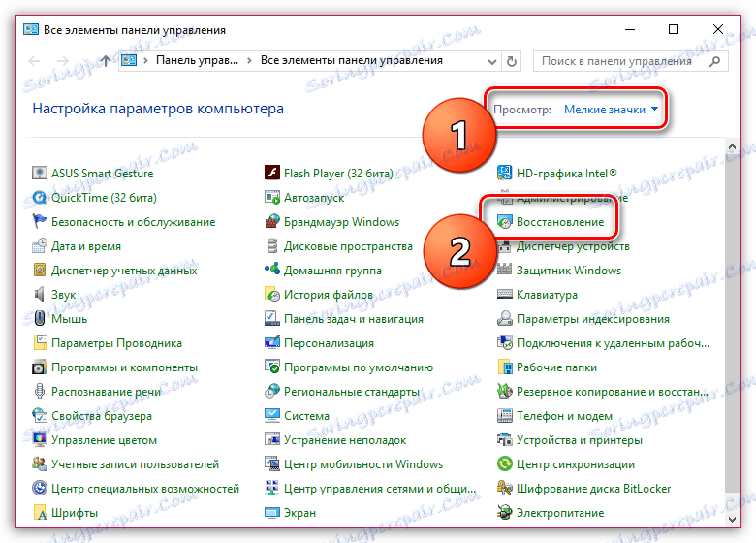Viewport: 756px width, 543px height.
Task: Click the scrollbar up arrow
Action: (732, 146)
